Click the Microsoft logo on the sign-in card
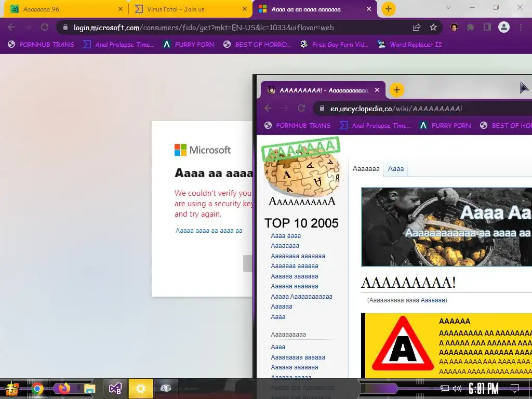 [203, 150]
